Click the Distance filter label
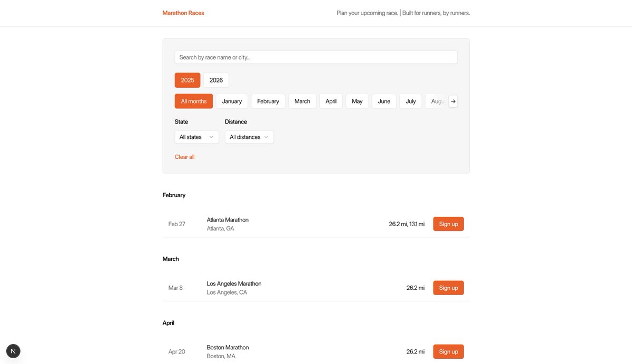Viewport: 632px width, 364px height. [x=236, y=122]
